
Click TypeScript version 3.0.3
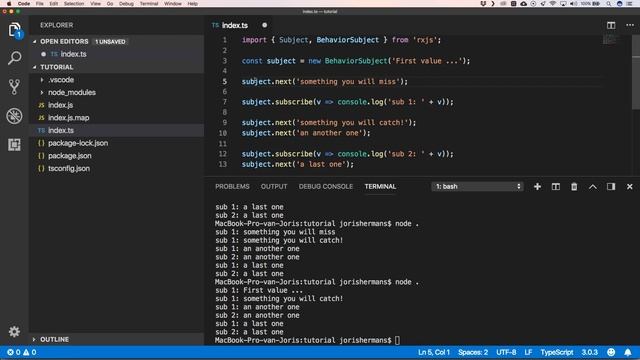click(x=589, y=352)
